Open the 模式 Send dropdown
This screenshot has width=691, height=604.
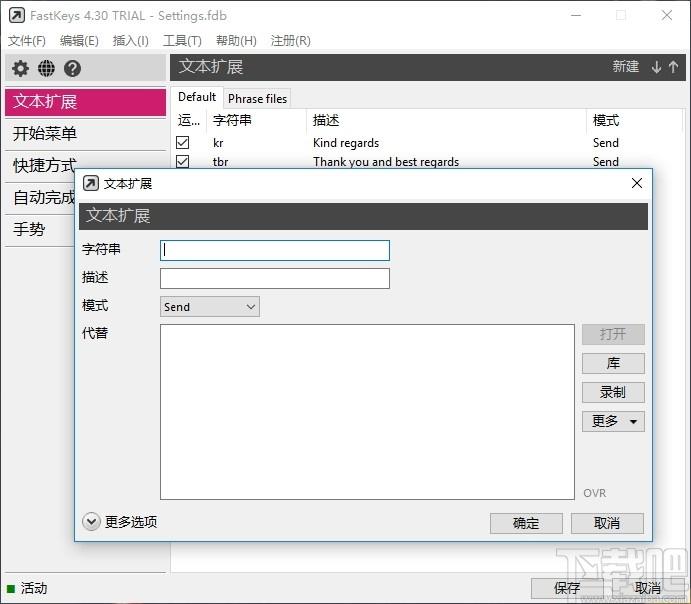[210, 307]
